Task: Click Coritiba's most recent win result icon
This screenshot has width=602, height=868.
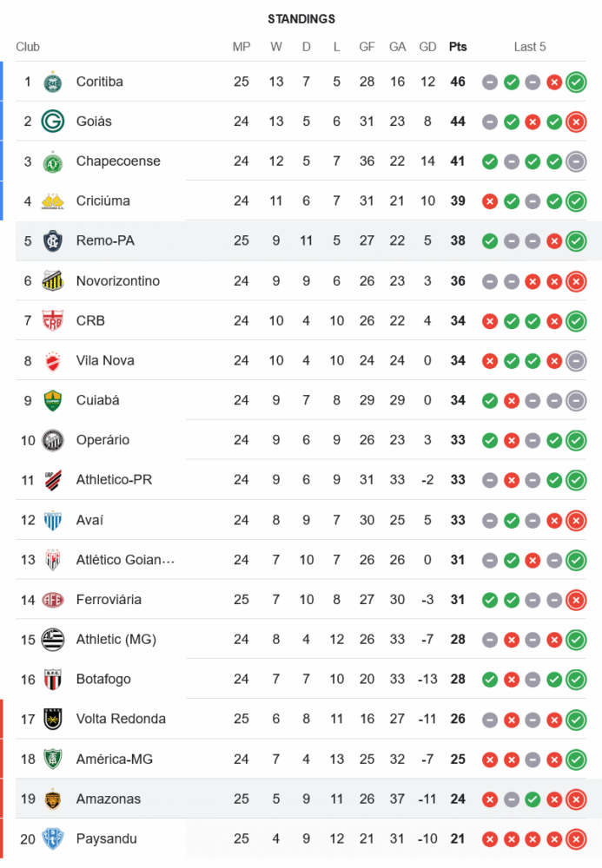Action: point(575,82)
